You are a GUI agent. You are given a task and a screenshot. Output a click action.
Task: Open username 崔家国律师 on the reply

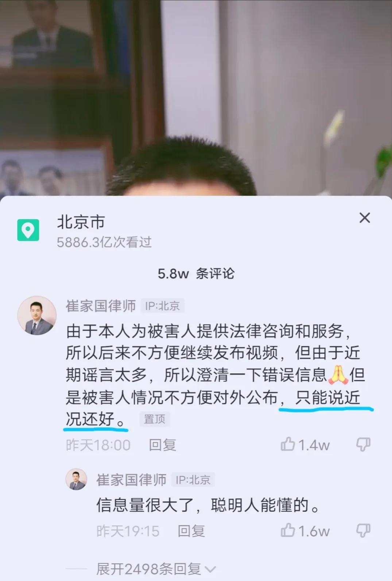pyautogui.click(x=131, y=480)
